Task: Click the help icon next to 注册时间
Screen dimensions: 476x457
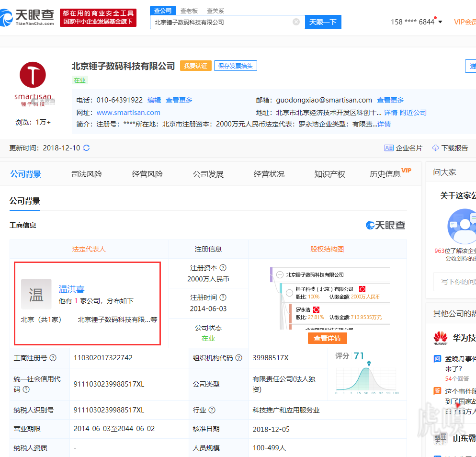Action: tap(223, 297)
